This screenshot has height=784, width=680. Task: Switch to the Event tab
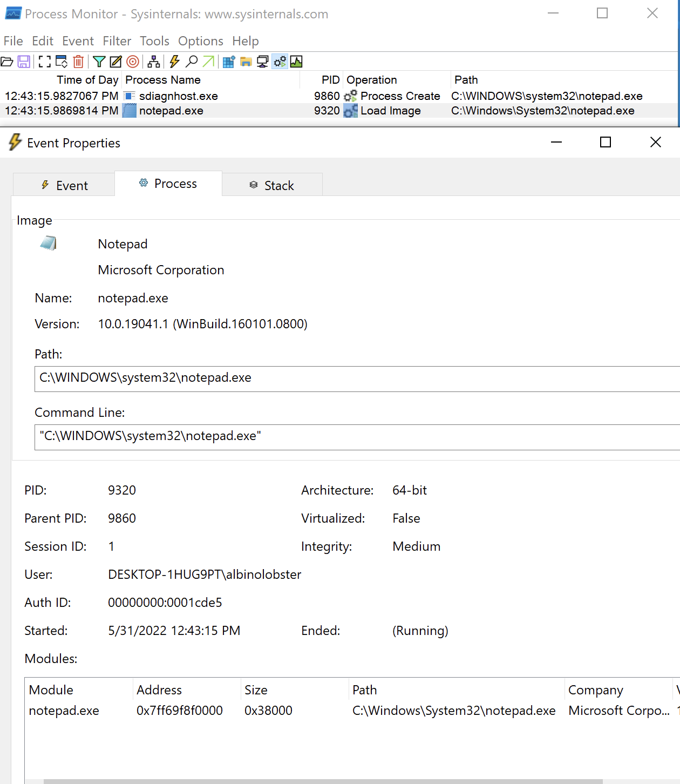point(64,185)
